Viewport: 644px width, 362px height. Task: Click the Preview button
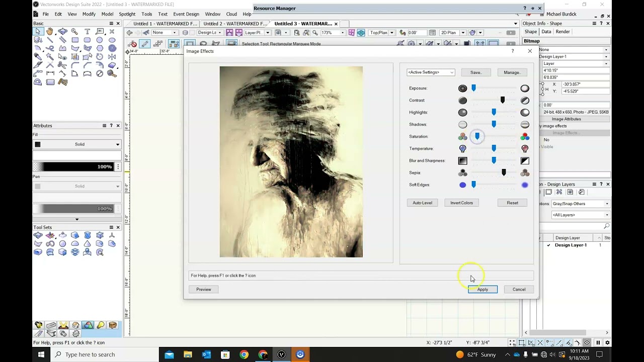click(204, 290)
